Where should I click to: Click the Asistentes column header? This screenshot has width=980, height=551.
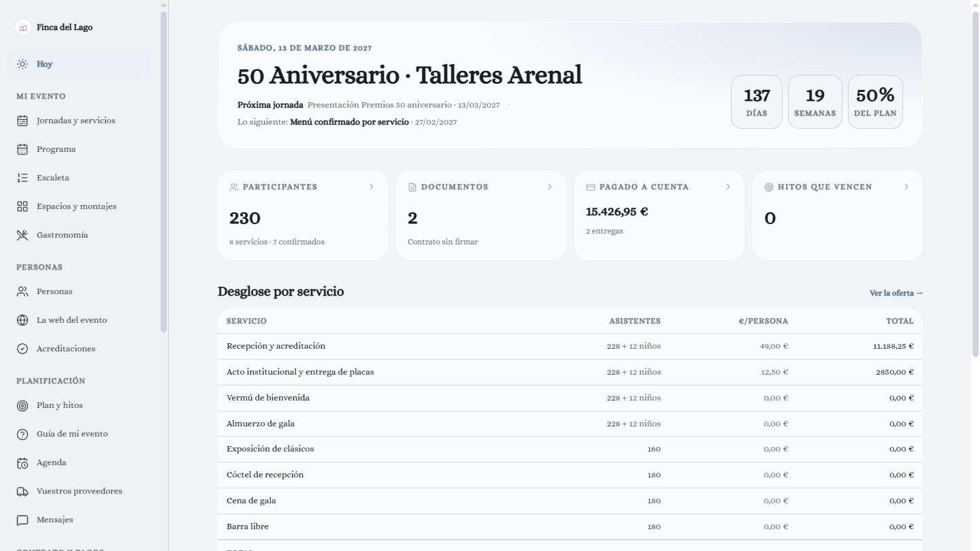coord(635,321)
